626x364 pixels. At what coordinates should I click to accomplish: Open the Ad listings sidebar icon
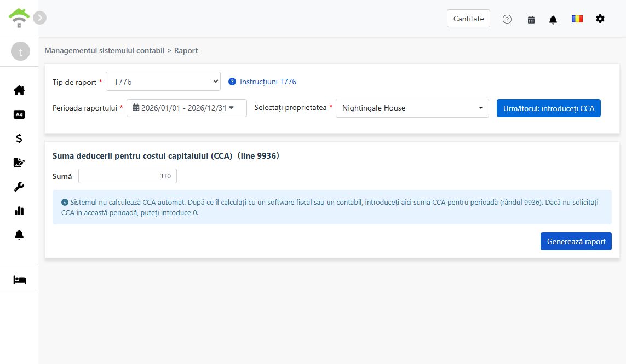(19, 114)
